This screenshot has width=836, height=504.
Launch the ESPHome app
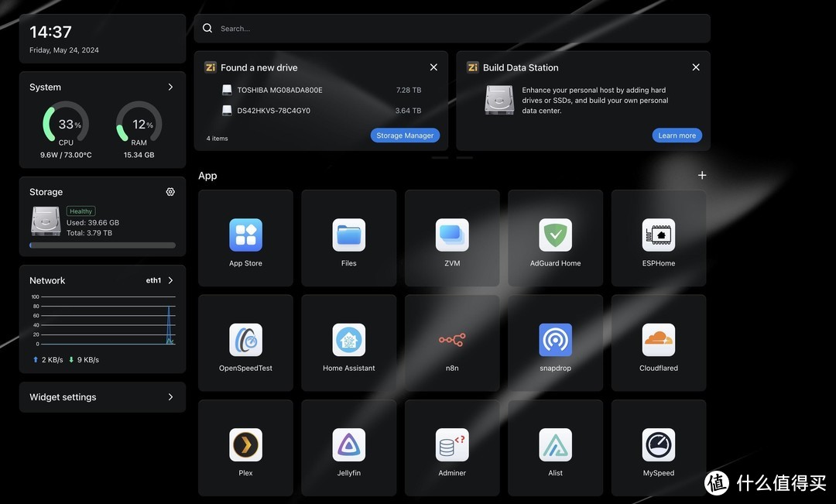click(658, 235)
